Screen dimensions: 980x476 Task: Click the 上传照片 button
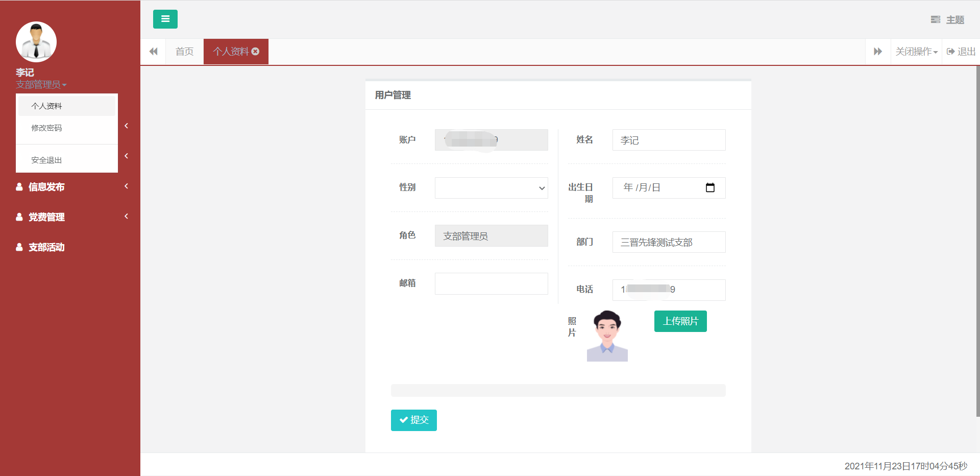click(x=680, y=321)
